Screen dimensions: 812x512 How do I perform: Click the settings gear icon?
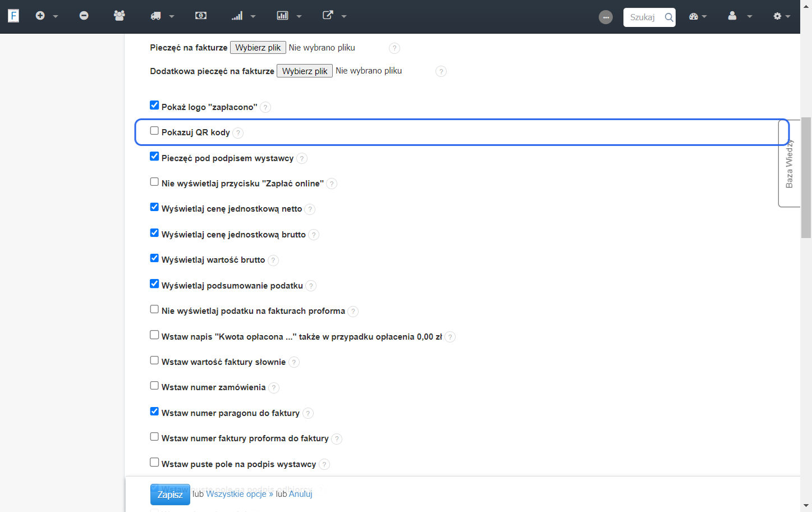coord(777,16)
